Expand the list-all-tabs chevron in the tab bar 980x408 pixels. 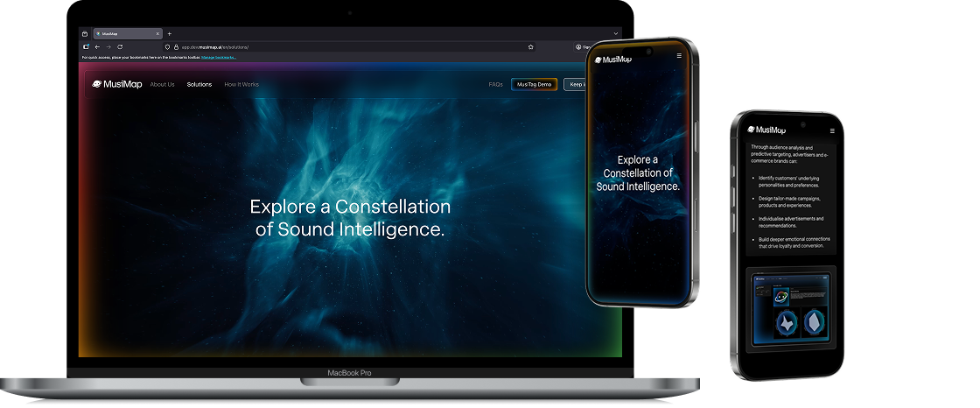(x=616, y=34)
